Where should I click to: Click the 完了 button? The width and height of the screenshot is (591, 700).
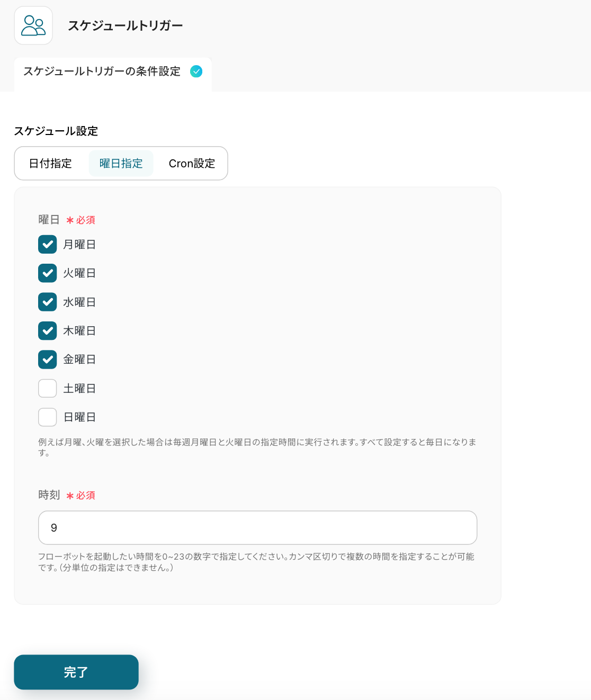click(x=76, y=672)
